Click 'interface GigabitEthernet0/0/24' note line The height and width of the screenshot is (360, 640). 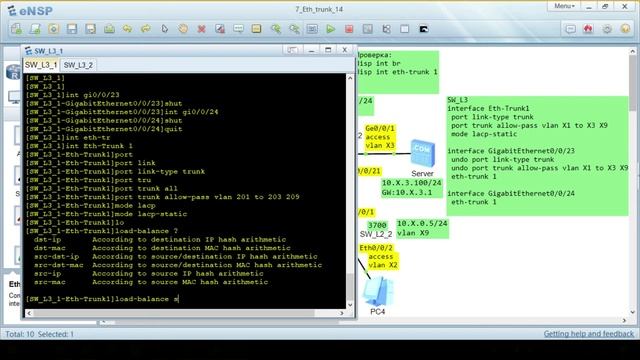click(511, 193)
